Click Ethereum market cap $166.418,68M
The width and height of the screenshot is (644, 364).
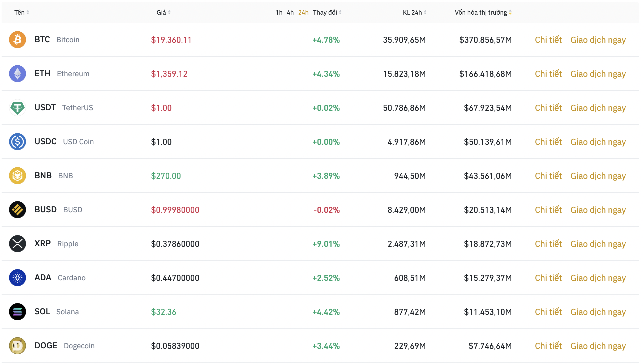coord(486,74)
